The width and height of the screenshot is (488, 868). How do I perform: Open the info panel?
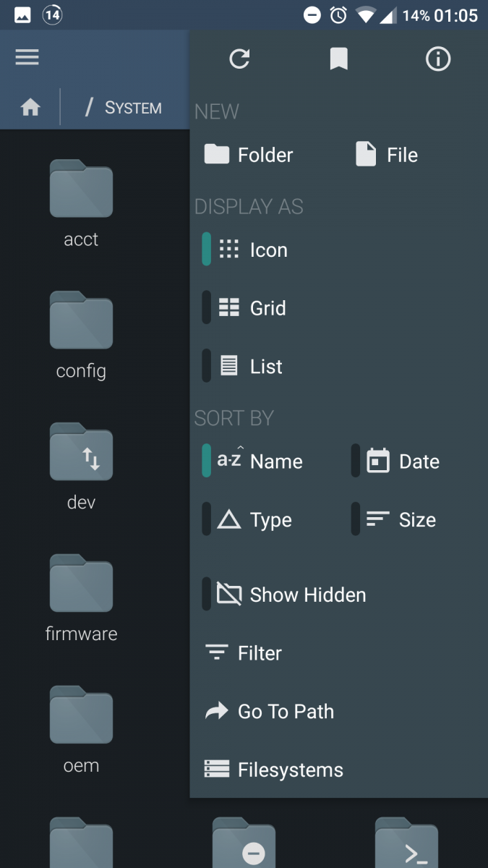point(437,59)
